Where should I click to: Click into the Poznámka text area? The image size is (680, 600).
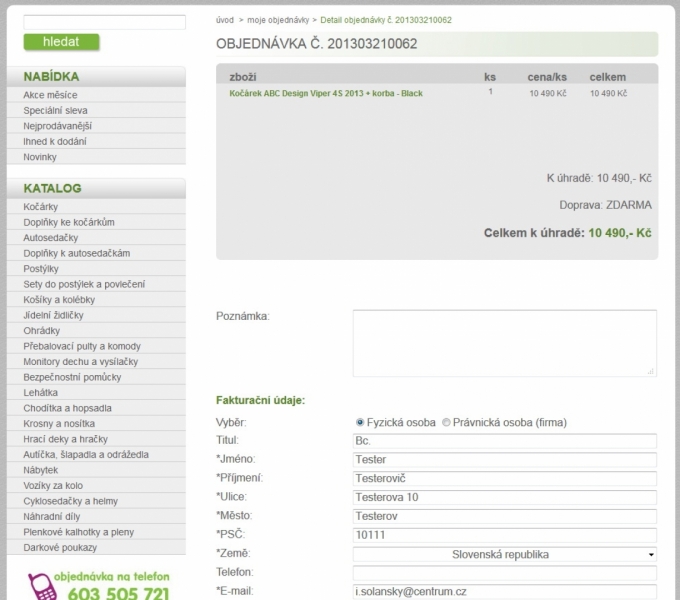click(505, 343)
